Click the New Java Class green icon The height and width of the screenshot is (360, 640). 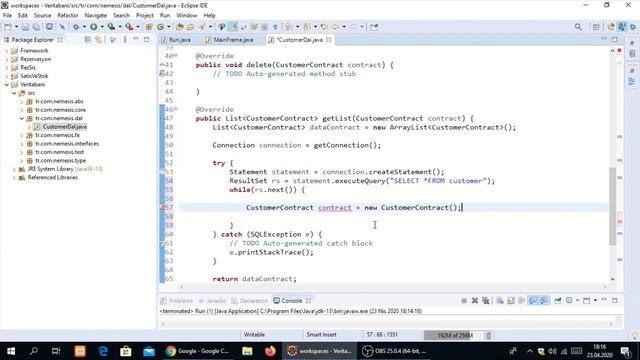[x=160, y=27]
